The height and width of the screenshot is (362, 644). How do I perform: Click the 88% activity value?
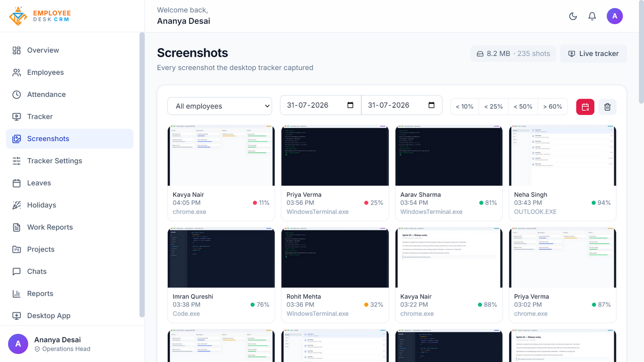tap(491, 304)
